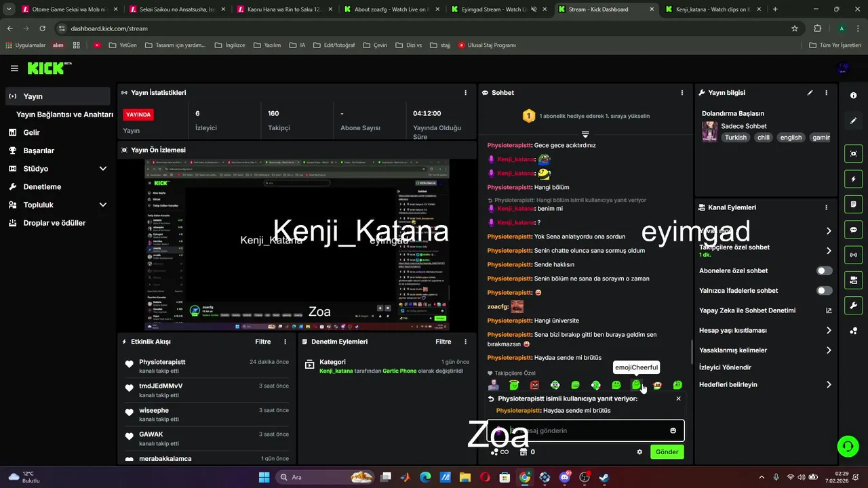This screenshot has width=868, height=488.
Task: Open Filtre in Denetim Eylemleri panel
Action: (x=443, y=342)
